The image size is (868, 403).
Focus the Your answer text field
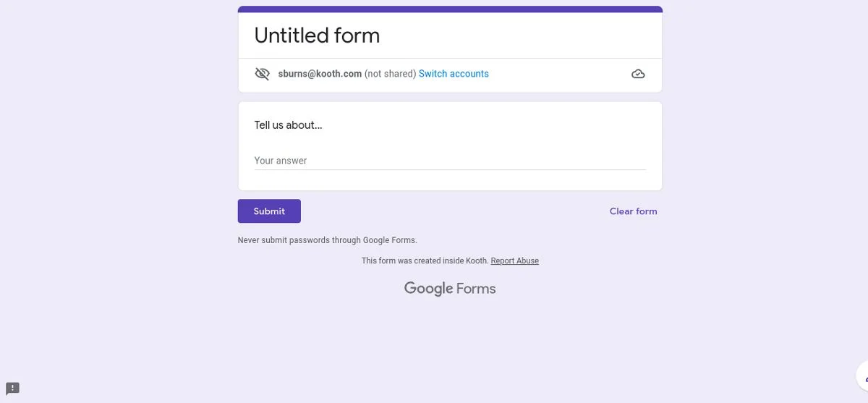pos(449,161)
